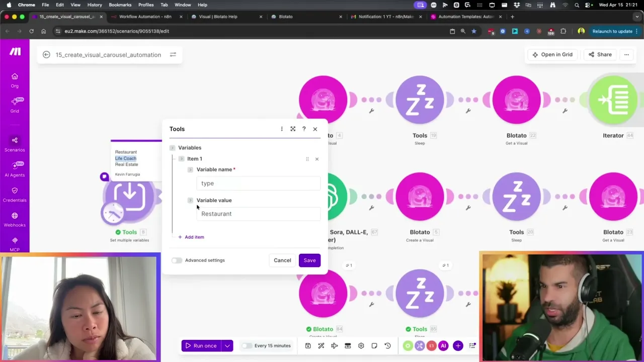Viewport: 644px width, 362px height.
Task: Click the Make logo in the sidebar
Action: tap(15, 51)
